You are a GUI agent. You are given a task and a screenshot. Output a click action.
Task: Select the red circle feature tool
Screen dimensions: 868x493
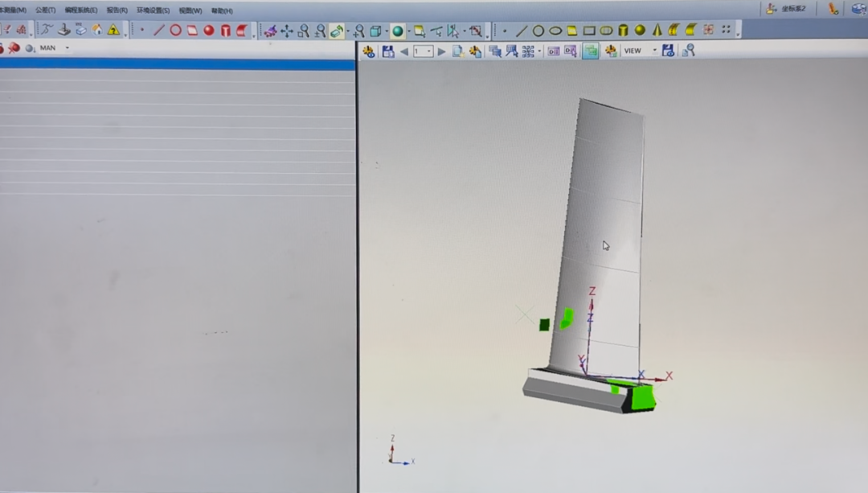click(x=175, y=31)
